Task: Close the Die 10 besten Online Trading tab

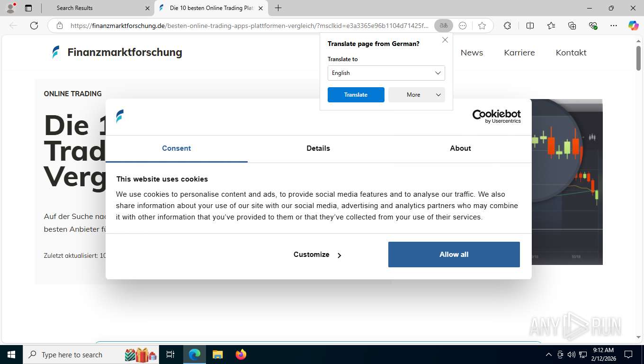Action: click(x=260, y=8)
